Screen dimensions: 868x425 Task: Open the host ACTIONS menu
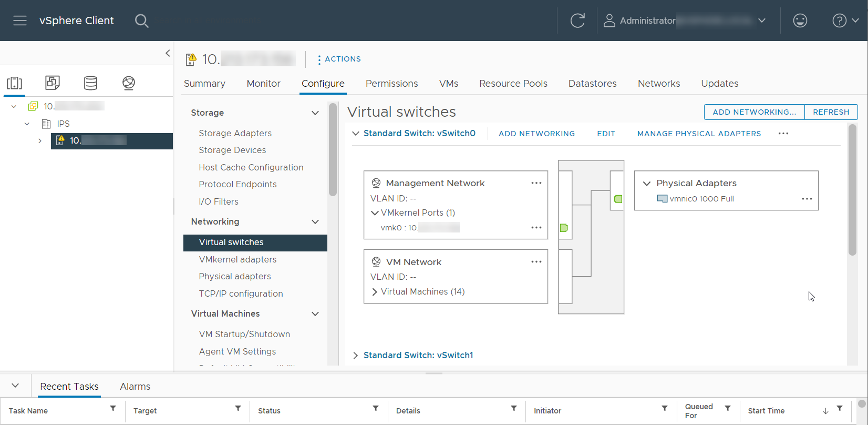339,59
